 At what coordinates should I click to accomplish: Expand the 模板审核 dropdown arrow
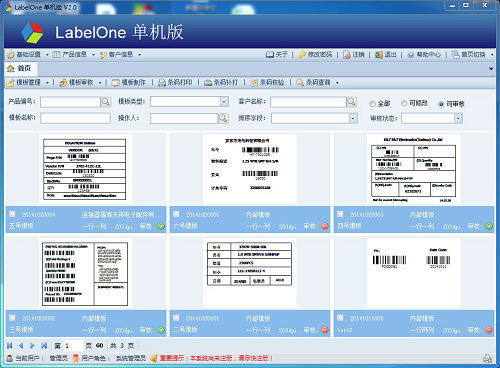(x=100, y=82)
